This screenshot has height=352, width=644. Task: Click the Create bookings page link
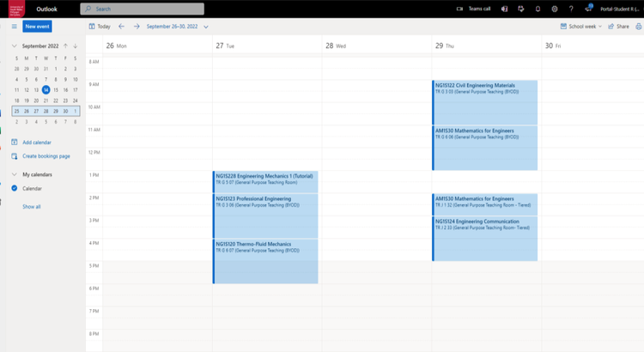46,155
